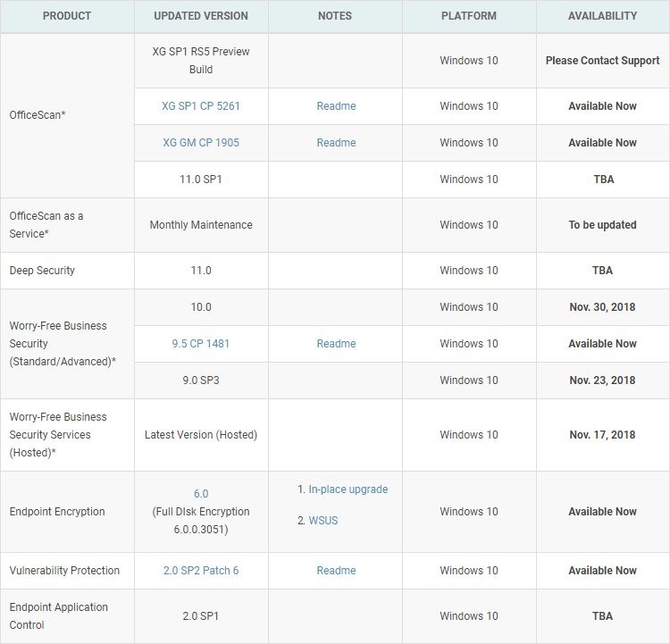Select Available Now in Endpoint Encryption row
Screen dimensions: 670x644
[x=602, y=512]
